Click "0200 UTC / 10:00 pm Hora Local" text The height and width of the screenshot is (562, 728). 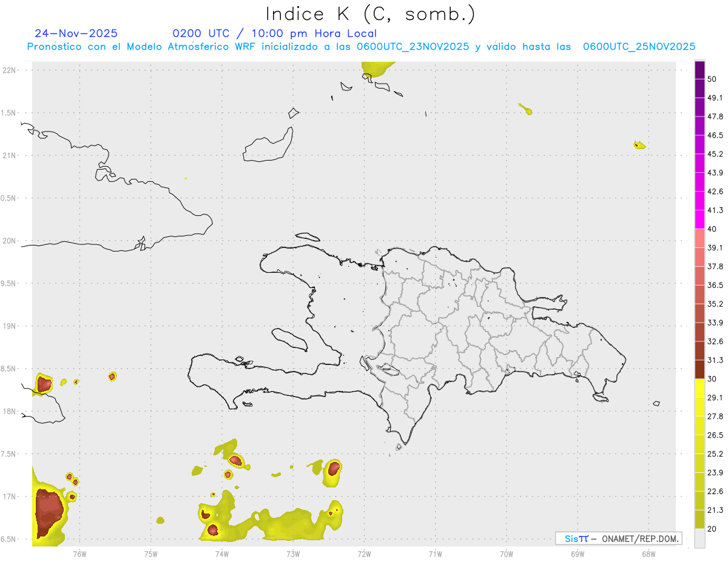click(274, 33)
